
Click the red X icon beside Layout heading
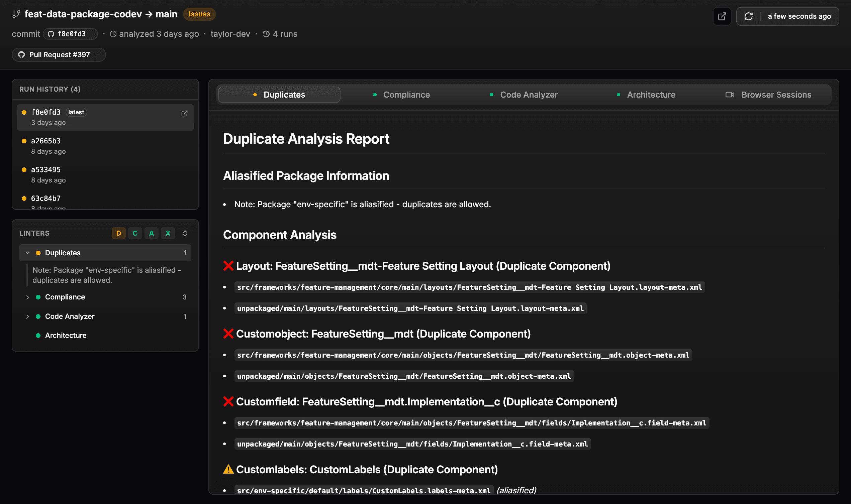tap(228, 266)
